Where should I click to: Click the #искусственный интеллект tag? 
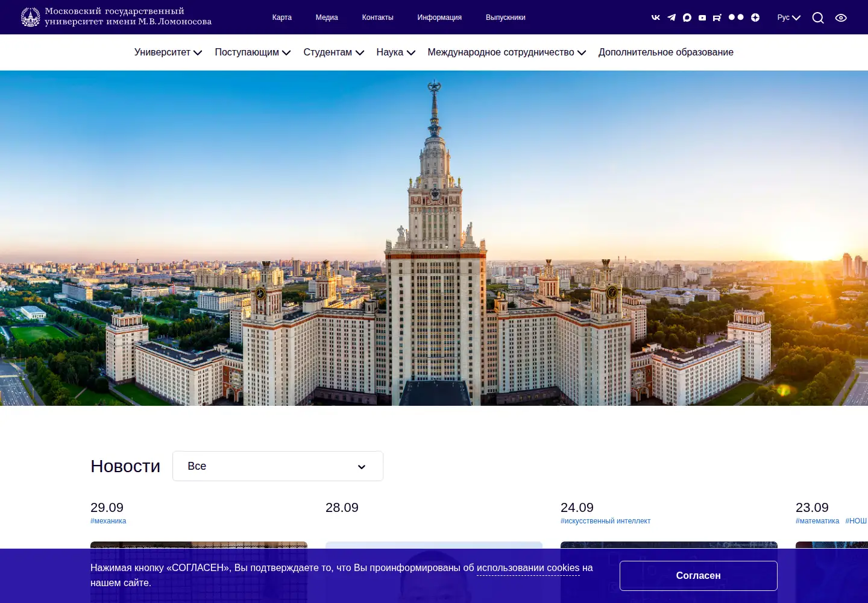606,521
